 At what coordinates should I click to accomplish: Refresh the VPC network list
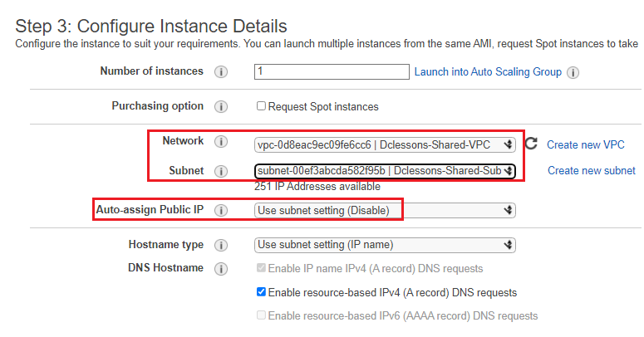point(531,144)
